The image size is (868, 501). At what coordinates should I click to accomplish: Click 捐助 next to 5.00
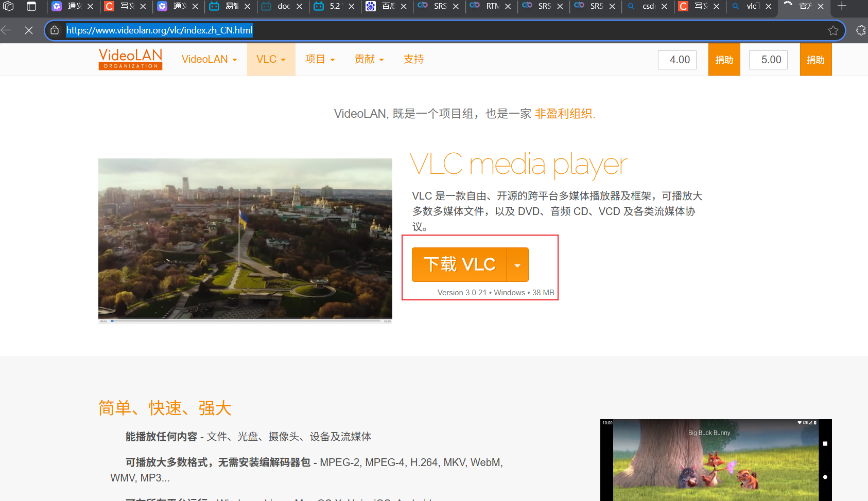pyautogui.click(x=815, y=60)
